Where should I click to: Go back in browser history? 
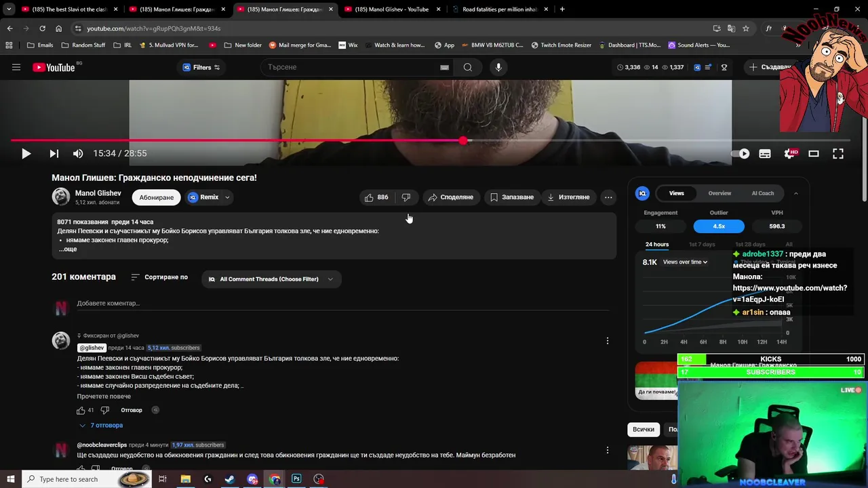pyautogui.click(x=9, y=28)
